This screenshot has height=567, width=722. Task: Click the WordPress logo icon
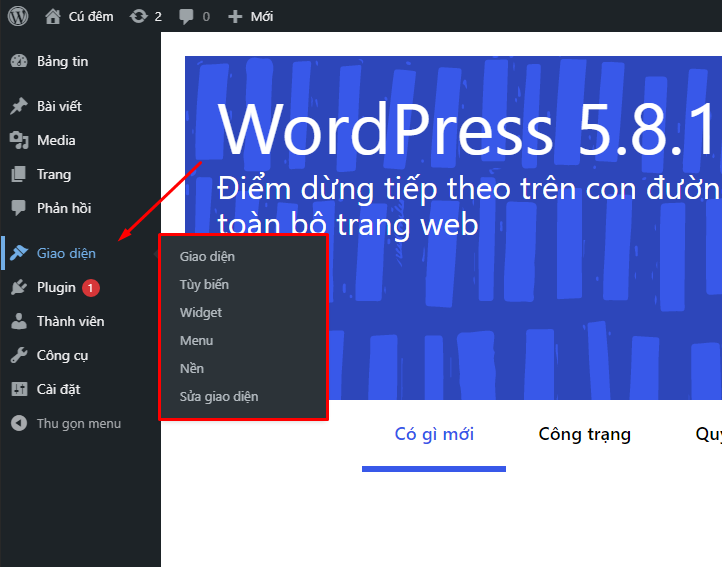(18, 16)
